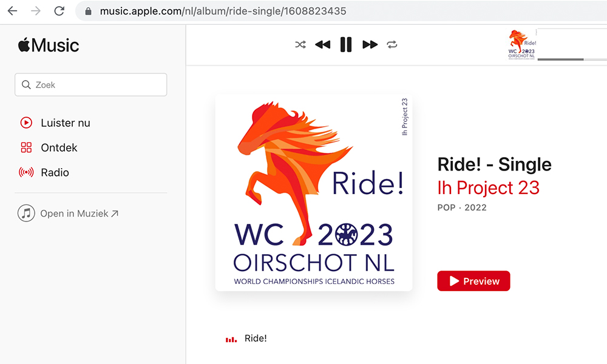Click the Radio broadcast icon
This screenshot has height=364, width=607.
pyautogui.click(x=26, y=172)
